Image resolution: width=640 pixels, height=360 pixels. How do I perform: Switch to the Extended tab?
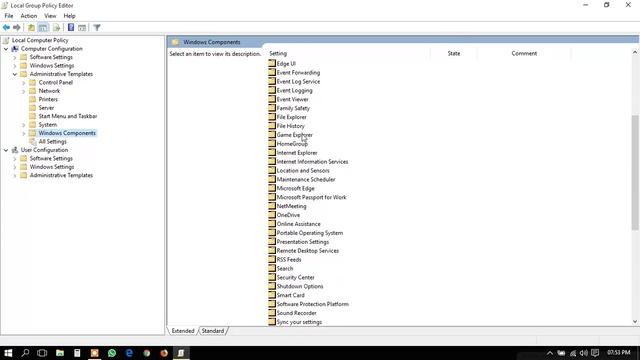point(183,331)
